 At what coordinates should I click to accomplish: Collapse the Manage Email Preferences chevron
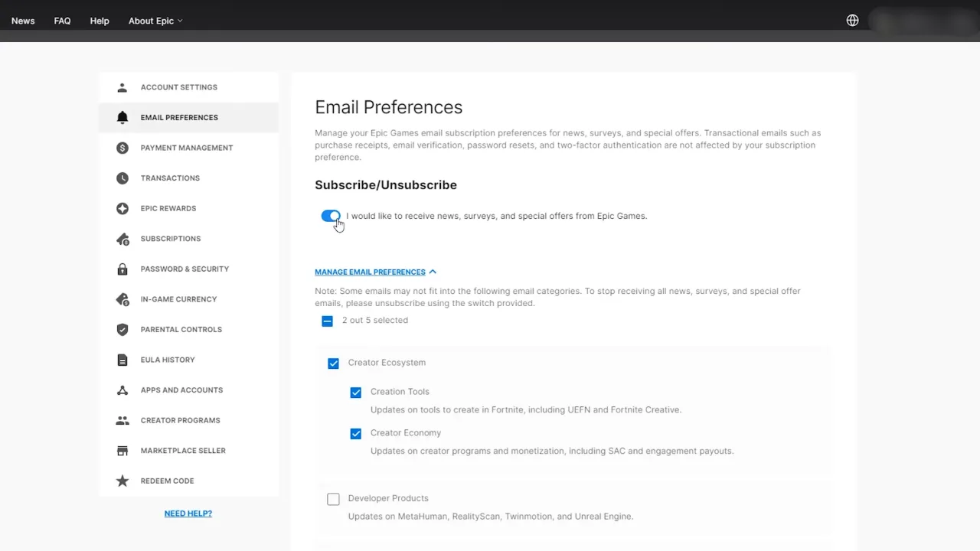(433, 272)
